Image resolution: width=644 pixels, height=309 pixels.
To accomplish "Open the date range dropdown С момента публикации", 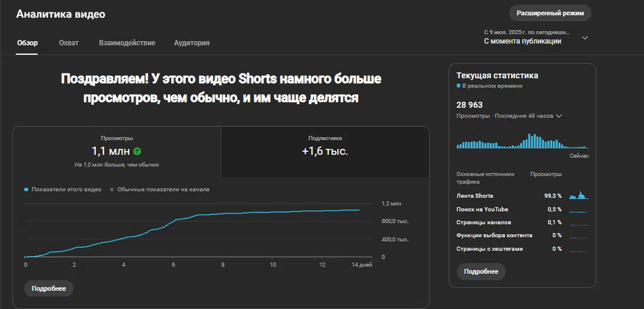I will click(x=536, y=38).
